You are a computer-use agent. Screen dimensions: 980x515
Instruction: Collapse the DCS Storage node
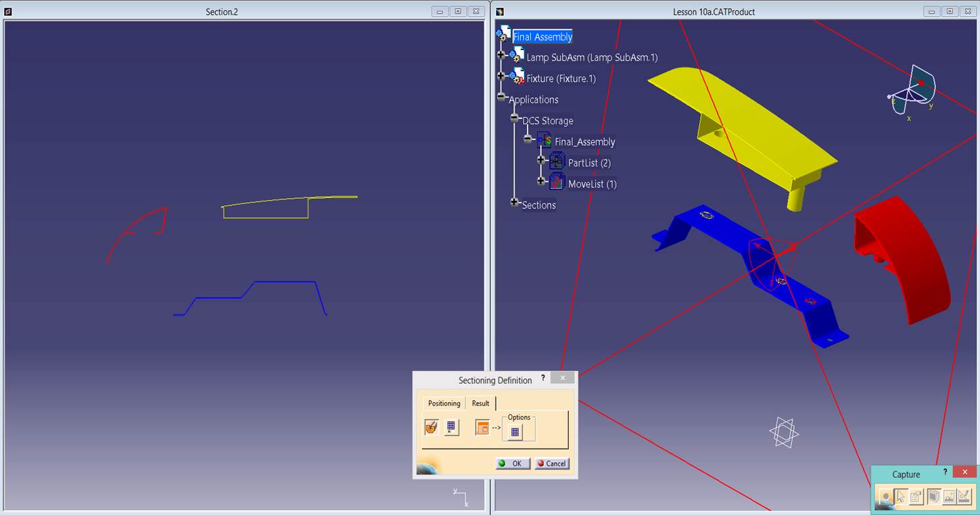coord(513,118)
